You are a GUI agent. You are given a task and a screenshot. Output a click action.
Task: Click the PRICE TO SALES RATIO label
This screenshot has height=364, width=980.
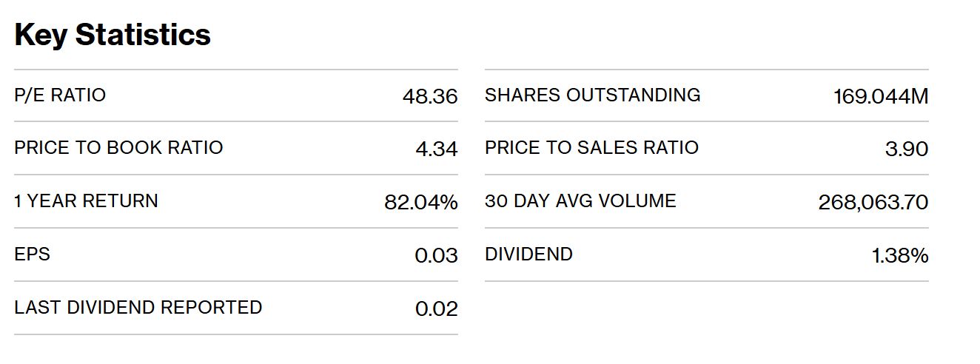[x=591, y=147]
